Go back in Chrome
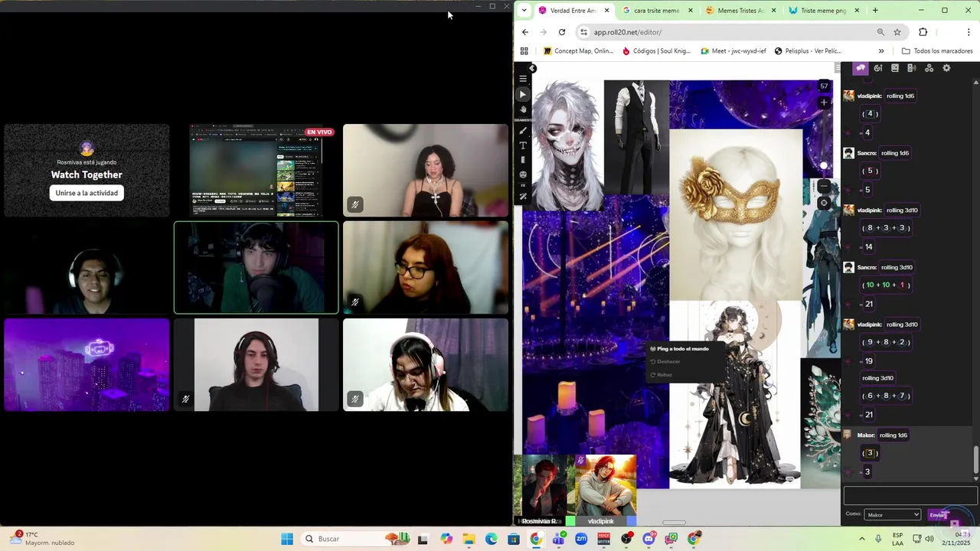This screenshot has width=980, height=551. [525, 32]
